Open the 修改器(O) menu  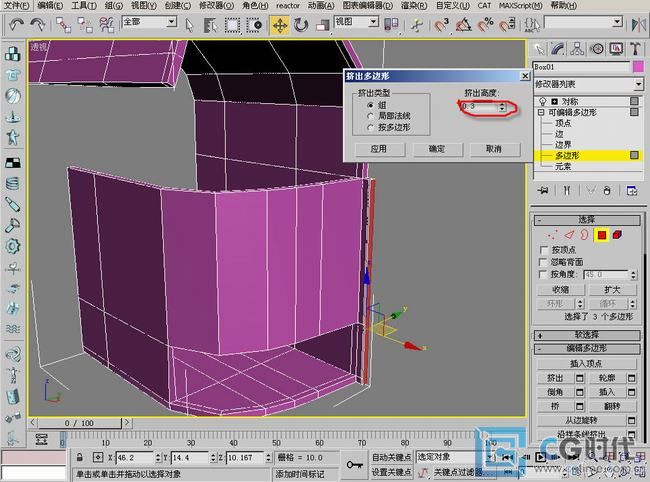[x=216, y=6]
